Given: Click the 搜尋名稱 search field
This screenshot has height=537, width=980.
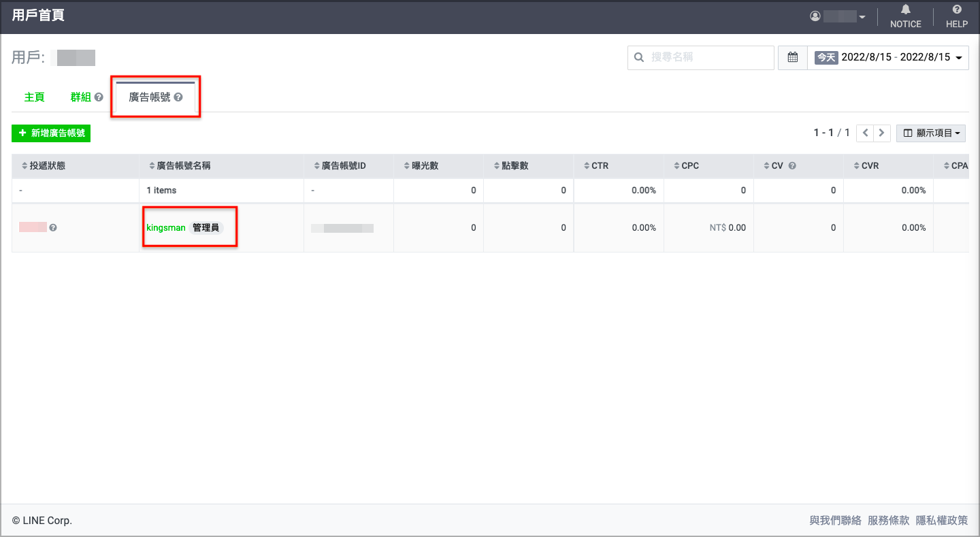Looking at the screenshot, I should pos(701,57).
